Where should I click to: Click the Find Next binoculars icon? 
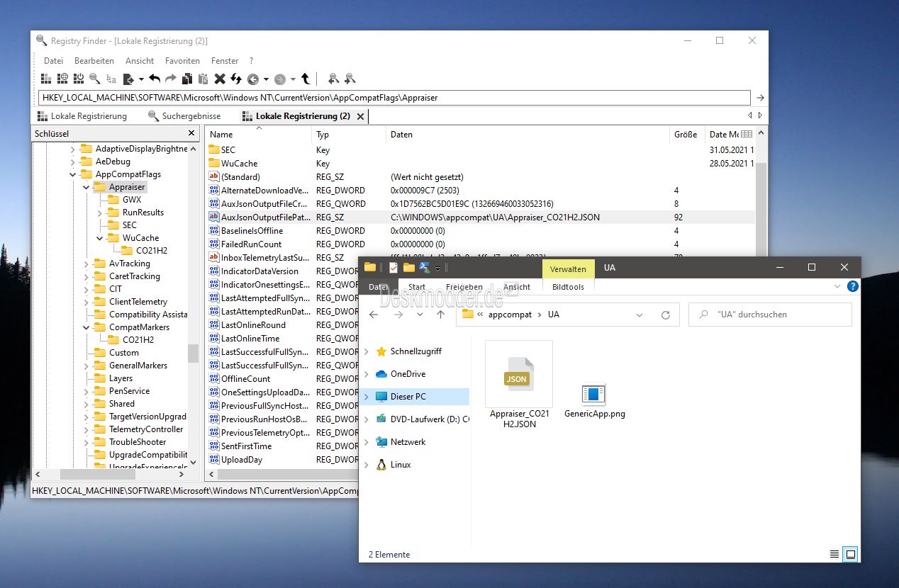(350, 79)
